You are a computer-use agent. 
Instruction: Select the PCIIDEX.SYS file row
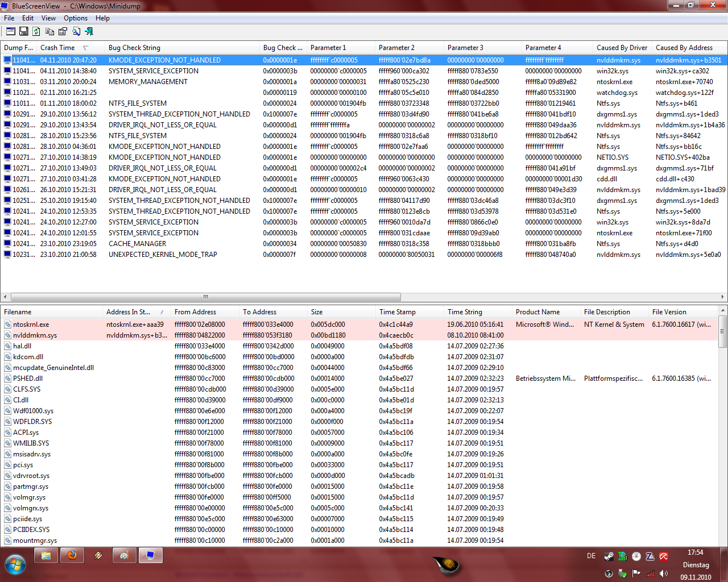click(359, 529)
